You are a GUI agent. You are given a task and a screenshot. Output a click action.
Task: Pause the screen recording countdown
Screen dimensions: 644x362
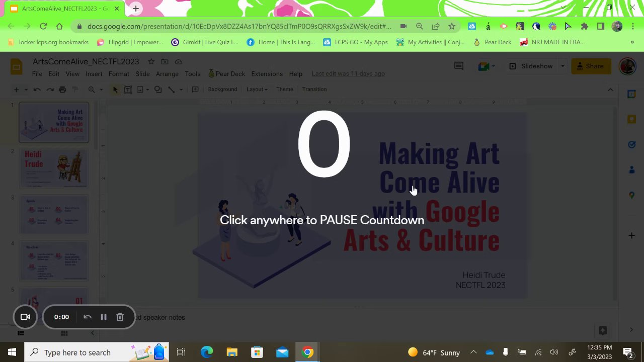click(x=104, y=317)
